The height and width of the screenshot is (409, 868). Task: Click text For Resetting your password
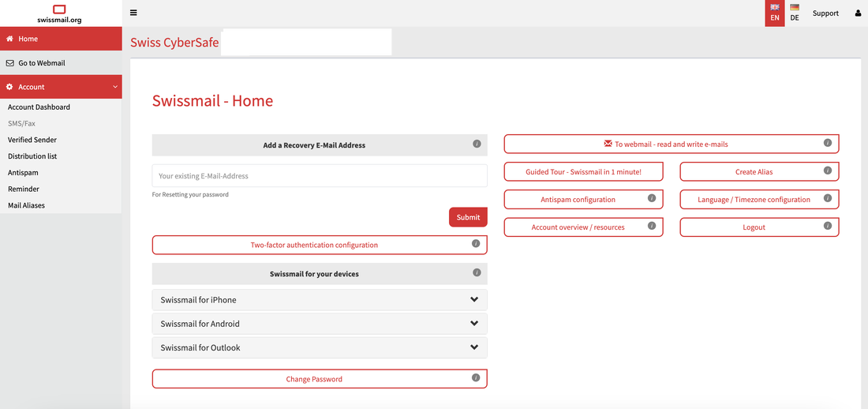click(190, 194)
